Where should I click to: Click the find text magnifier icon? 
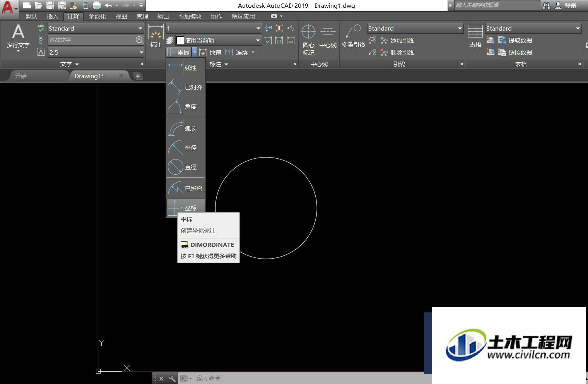pos(139,40)
